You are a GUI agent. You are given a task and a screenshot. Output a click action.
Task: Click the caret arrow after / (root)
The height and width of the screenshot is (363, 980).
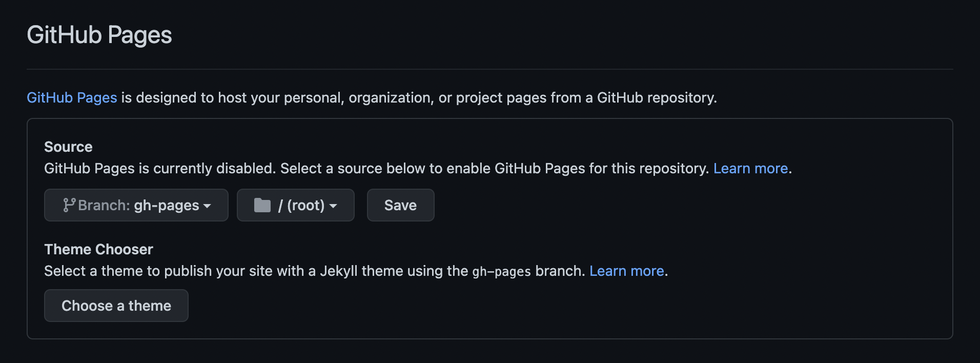tap(333, 206)
